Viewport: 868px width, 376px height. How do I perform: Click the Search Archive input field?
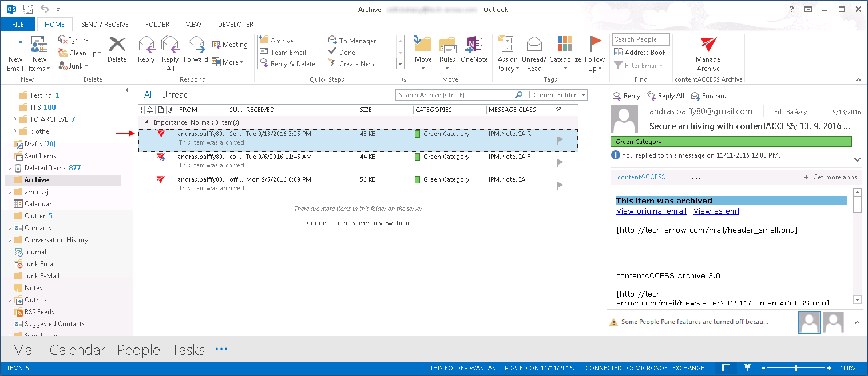tap(455, 95)
